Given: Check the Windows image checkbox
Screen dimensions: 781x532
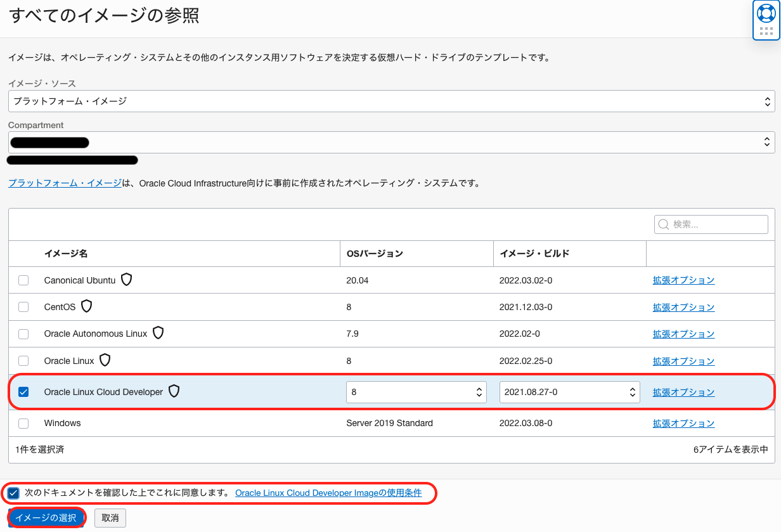Looking at the screenshot, I should click(x=23, y=423).
